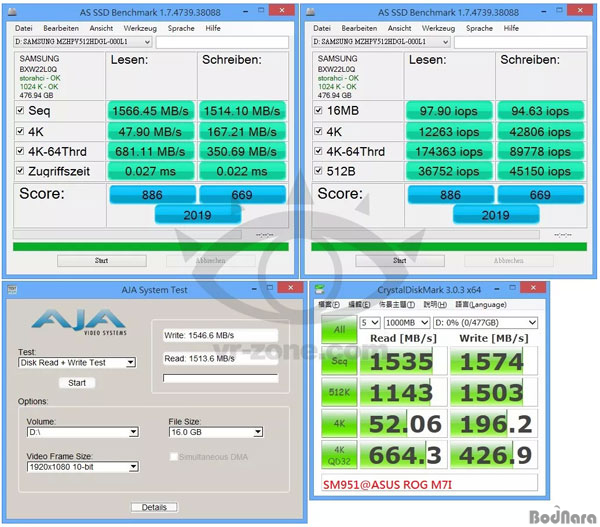
Task: Open AJA Test type dropdown
Action: coord(77,362)
